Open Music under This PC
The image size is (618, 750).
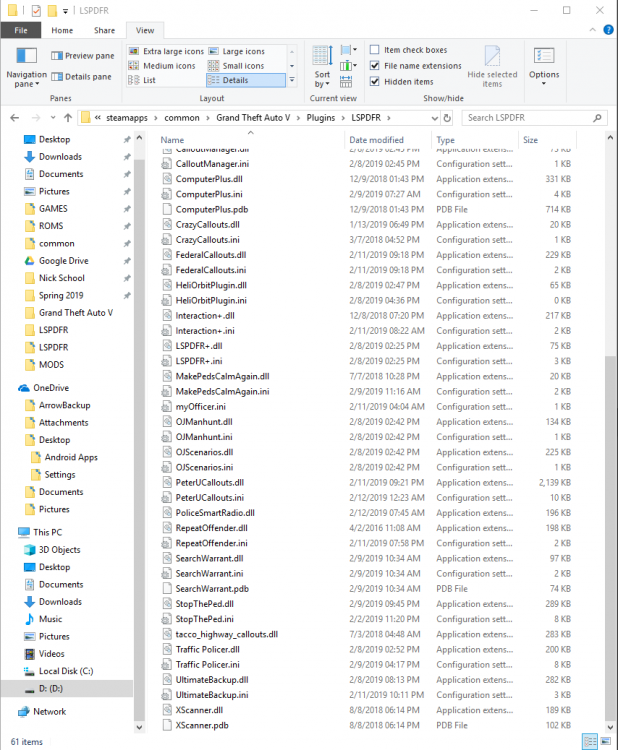pos(50,619)
